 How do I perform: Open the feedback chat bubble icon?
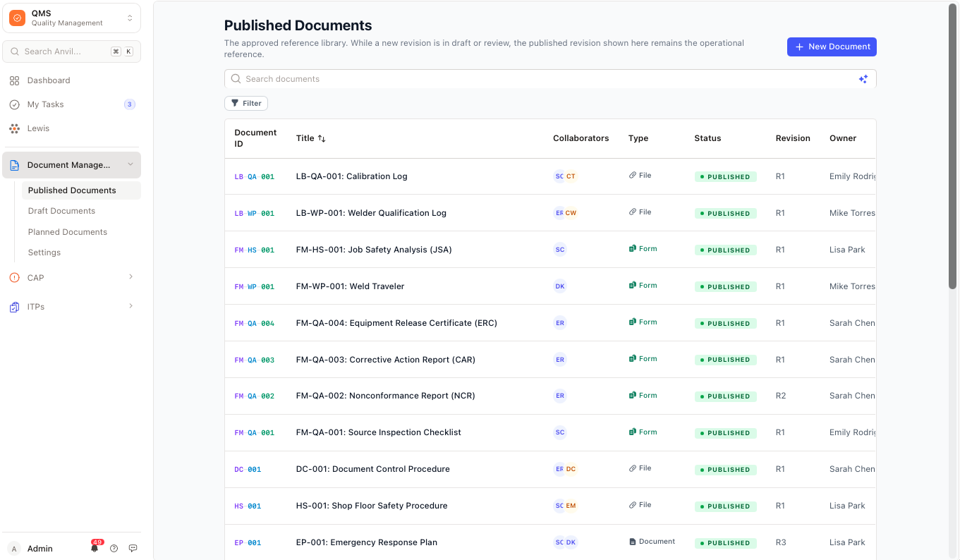(x=133, y=549)
